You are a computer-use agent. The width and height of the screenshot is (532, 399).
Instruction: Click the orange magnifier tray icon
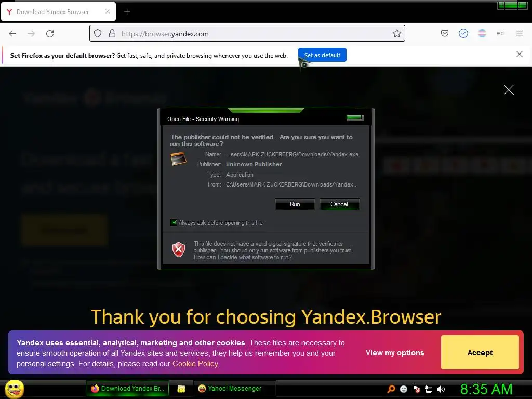391,389
